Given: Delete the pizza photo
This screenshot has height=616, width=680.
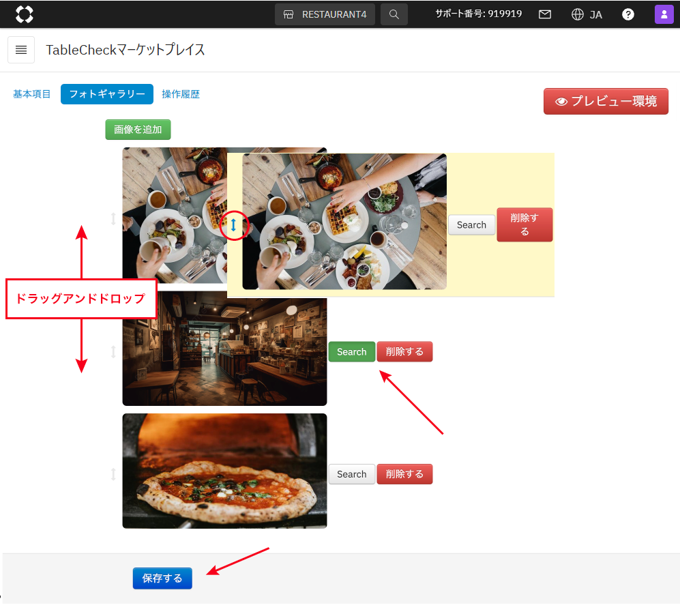Looking at the screenshot, I should pyautogui.click(x=404, y=474).
